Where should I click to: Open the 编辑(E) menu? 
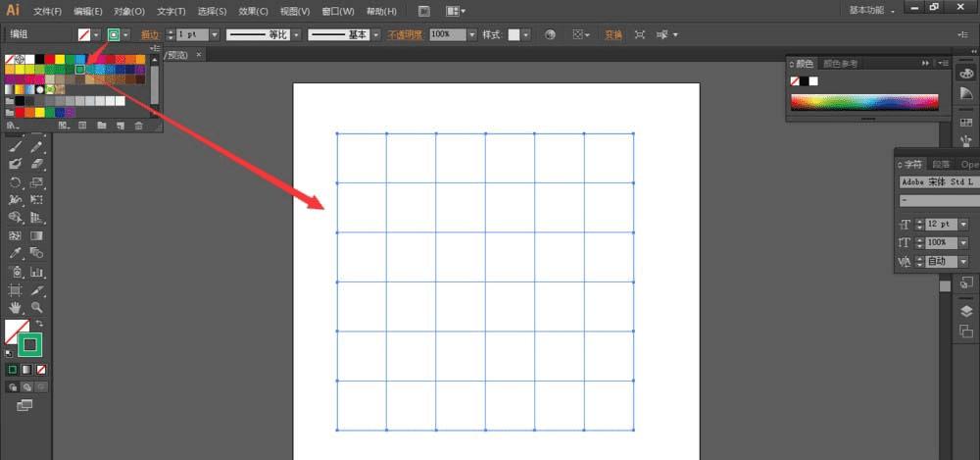tap(87, 11)
